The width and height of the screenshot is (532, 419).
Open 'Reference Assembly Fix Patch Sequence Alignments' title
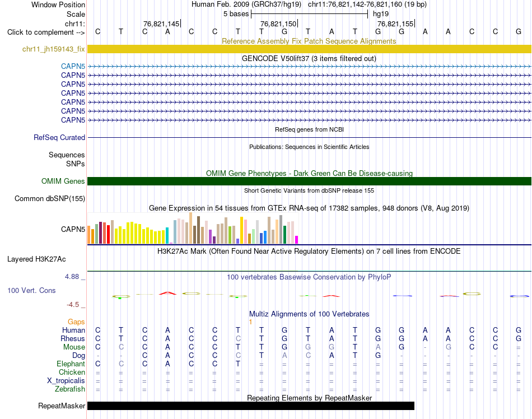[x=309, y=41]
